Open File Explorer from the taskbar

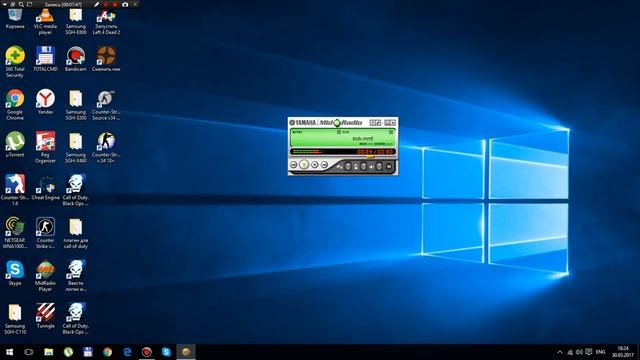tap(49, 352)
